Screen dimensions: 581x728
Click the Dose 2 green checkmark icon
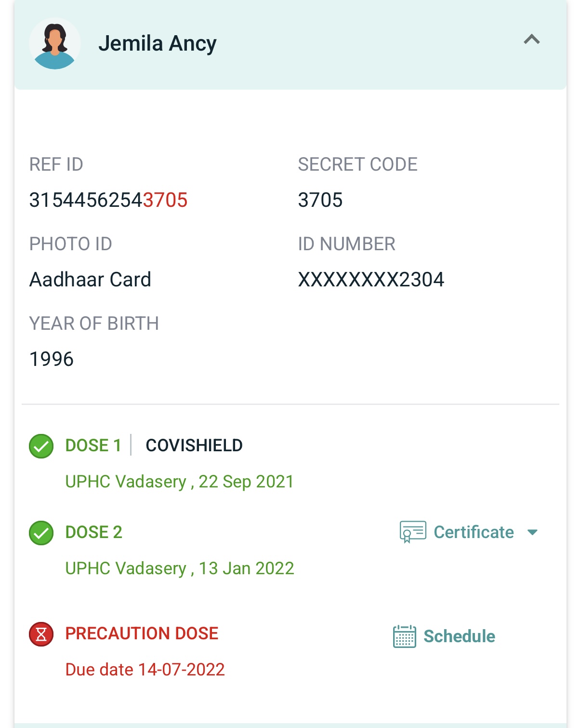tap(41, 533)
